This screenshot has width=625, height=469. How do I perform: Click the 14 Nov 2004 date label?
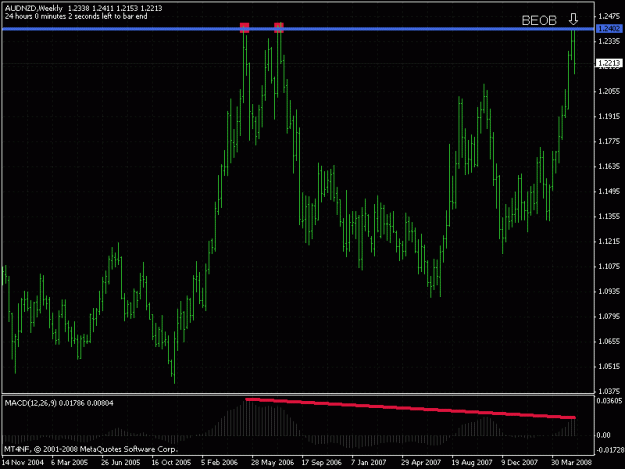(23, 462)
